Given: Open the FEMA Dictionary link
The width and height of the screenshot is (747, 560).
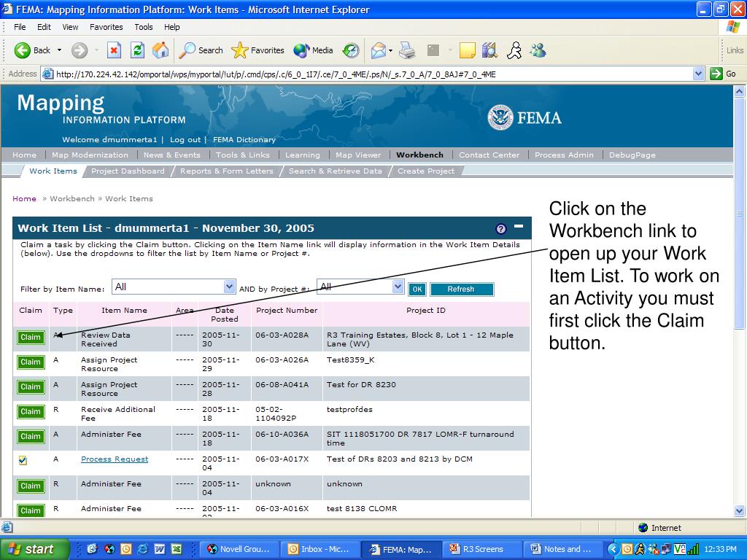Looking at the screenshot, I should [244, 139].
